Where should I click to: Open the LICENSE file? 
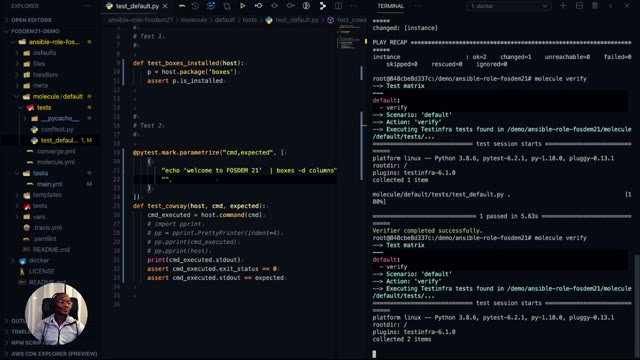[x=49, y=271]
